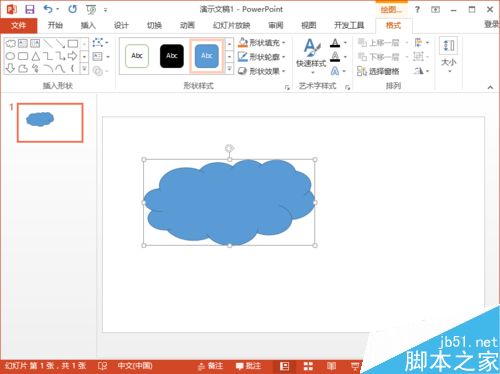500x374 pixels.
Task: Open the align objects dropdown
Action: pyautogui.click(x=421, y=43)
